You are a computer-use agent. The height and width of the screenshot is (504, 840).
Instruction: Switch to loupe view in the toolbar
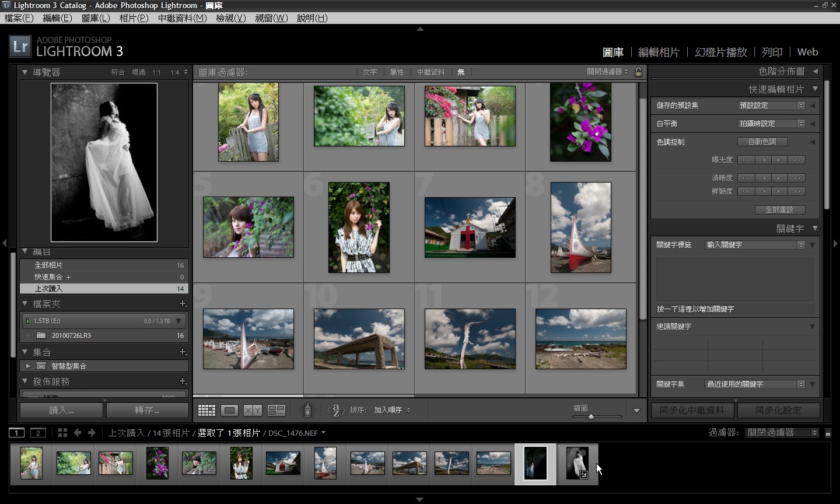coord(229,411)
